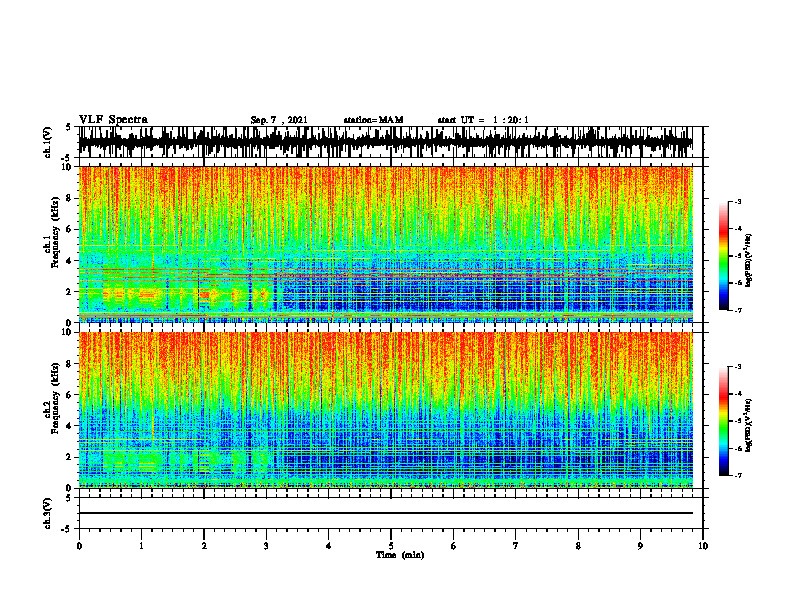Select the "Sep. 7, 2021" date text
The width and height of the screenshot is (792, 612).
(x=279, y=120)
